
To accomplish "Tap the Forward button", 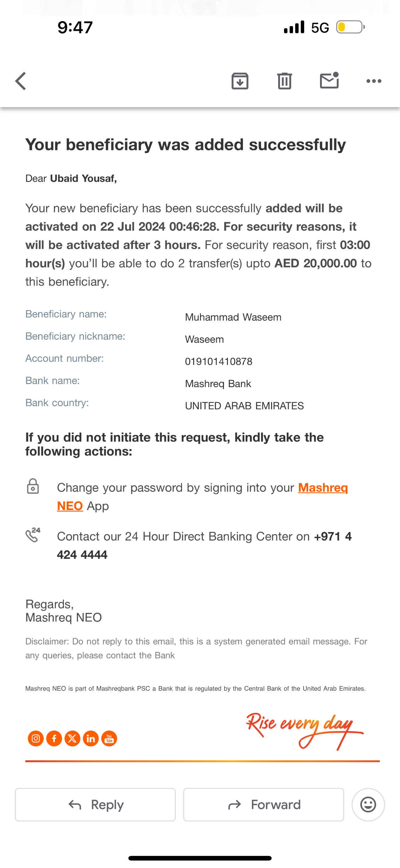I will point(264,805).
